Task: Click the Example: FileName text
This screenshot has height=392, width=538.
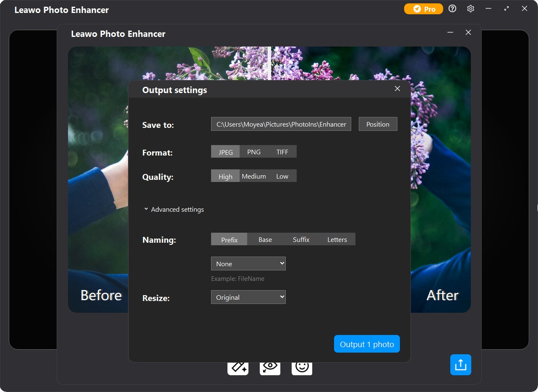Action: click(x=238, y=278)
